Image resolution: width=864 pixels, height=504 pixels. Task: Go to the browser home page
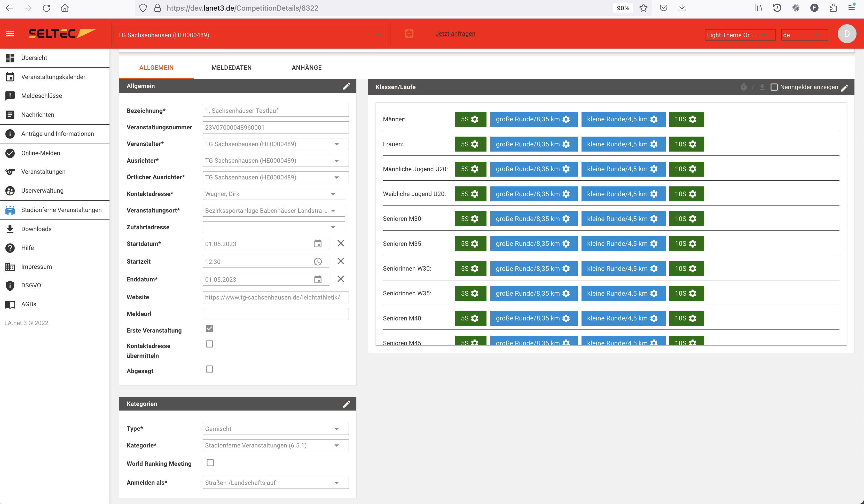click(x=65, y=8)
